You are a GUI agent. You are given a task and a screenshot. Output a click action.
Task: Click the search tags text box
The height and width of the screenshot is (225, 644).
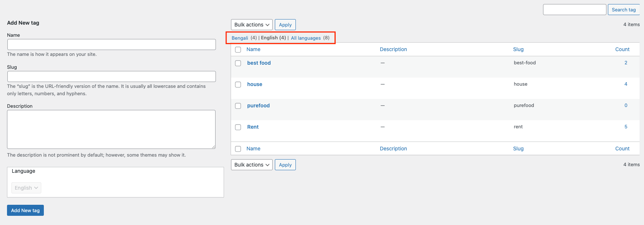coord(574,10)
